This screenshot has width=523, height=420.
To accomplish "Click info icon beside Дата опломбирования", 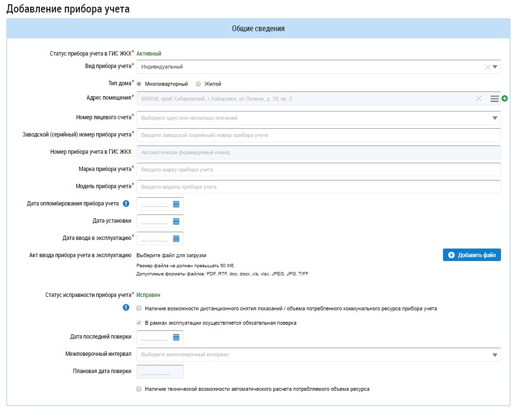I will 126,204.
